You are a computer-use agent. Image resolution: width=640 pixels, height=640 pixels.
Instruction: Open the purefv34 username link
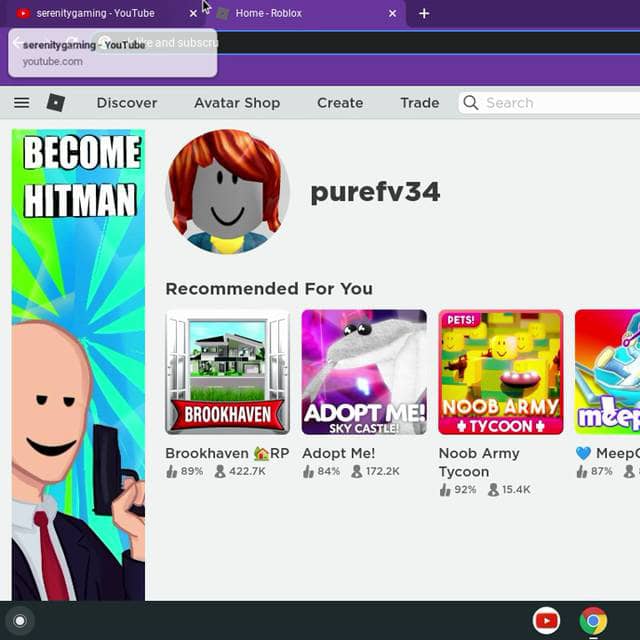375,192
